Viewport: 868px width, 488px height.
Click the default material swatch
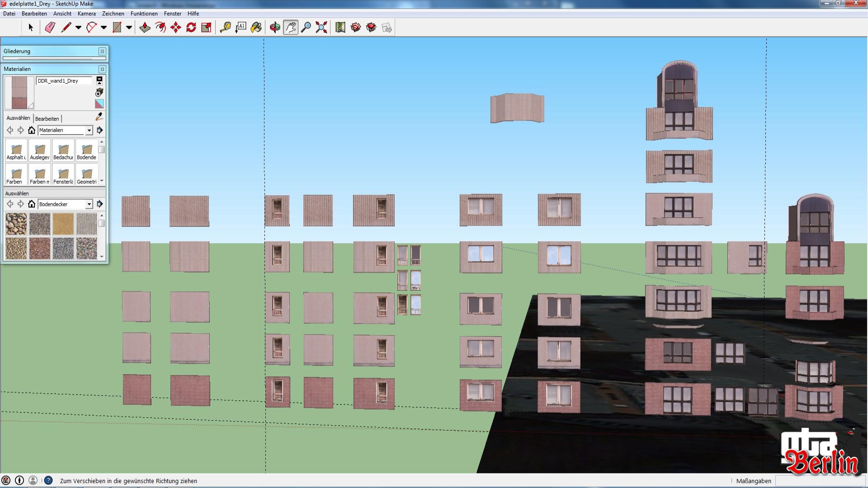pos(99,104)
